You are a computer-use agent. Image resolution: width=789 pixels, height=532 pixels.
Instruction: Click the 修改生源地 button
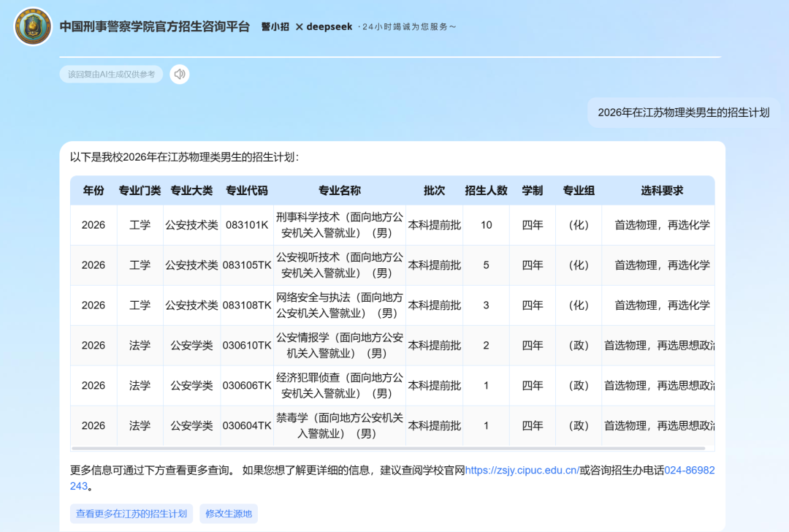229,514
